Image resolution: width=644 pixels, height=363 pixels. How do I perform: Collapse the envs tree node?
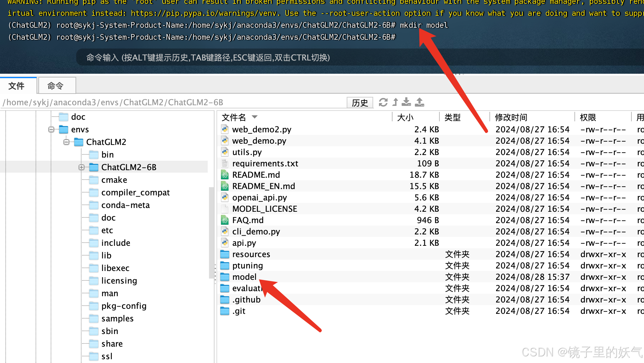click(x=51, y=130)
